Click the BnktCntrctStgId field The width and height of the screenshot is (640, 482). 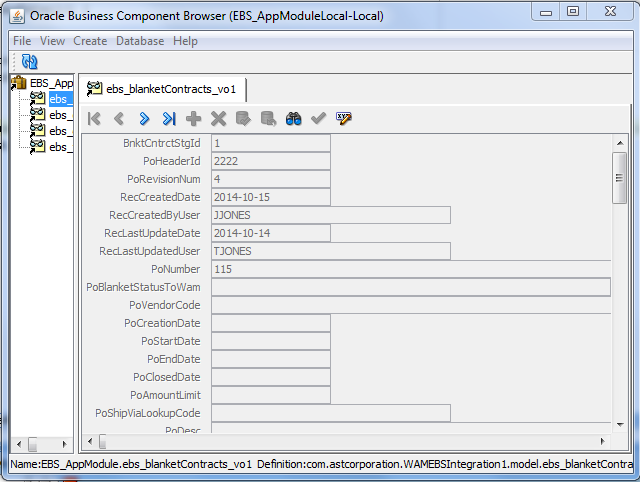tap(271, 143)
